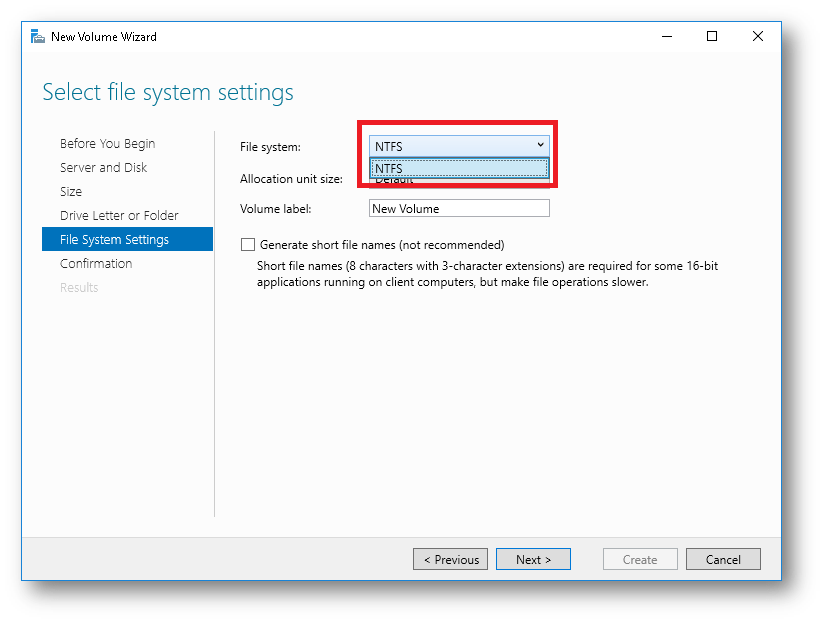Click the New Volume Wizard title bar icon
The image size is (824, 623).
[38, 36]
